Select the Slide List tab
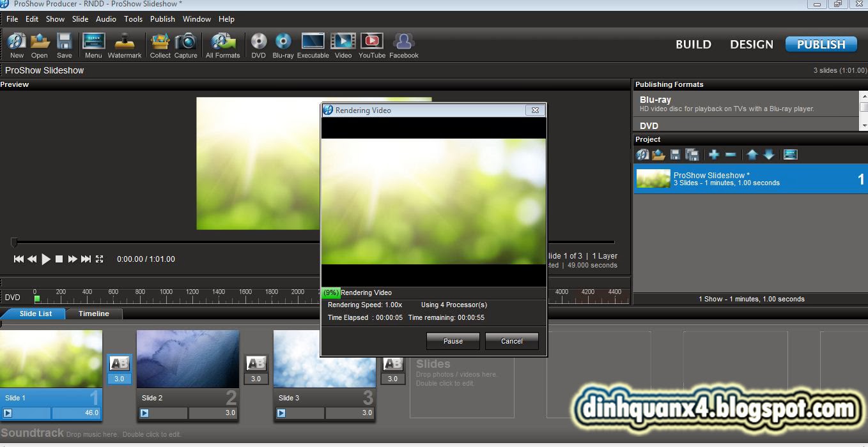Image resolution: width=868 pixels, height=447 pixels. click(36, 314)
